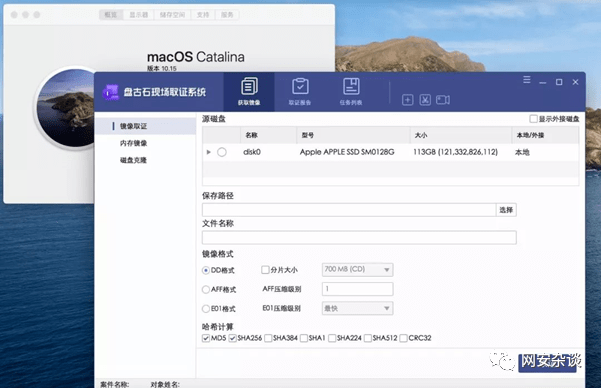
Task: Switch to 概览 tab in About This Mac
Action: (x=111, y=15)
